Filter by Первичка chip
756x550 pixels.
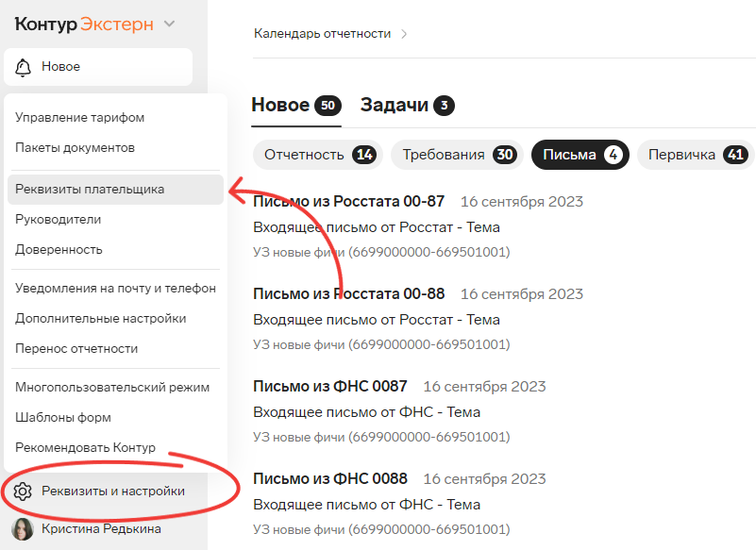pos(696,155)
